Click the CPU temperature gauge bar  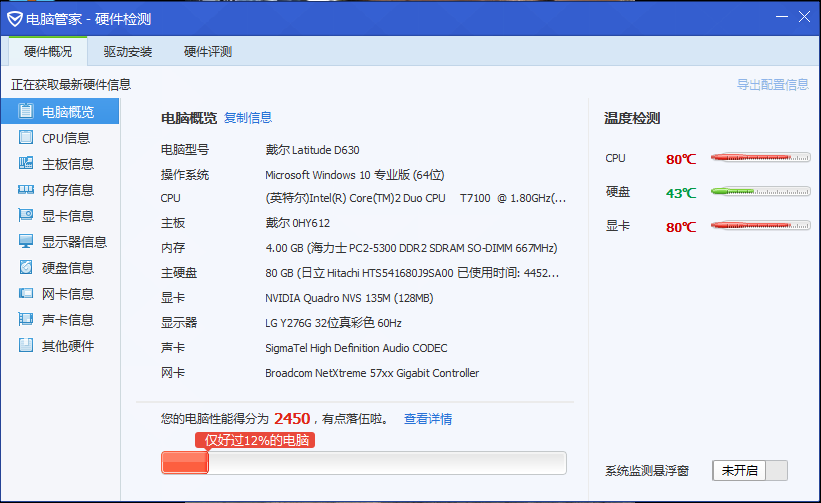tap(760, 158)
